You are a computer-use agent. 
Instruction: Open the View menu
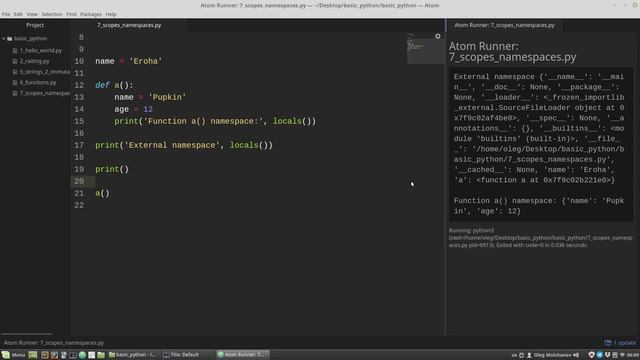tap(32, 14)
